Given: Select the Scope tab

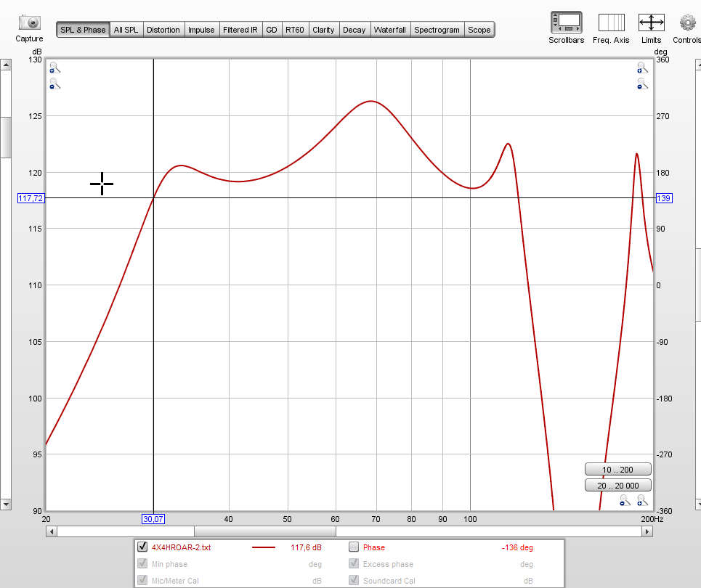Looking at the screenshot, I should [x=479, y=30].
